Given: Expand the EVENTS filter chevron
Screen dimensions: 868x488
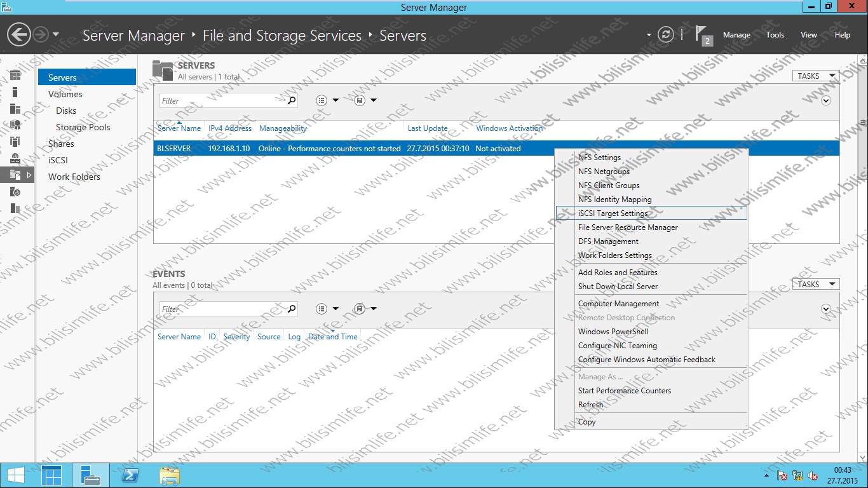Looking at the screenshot, I should point(826,309).
